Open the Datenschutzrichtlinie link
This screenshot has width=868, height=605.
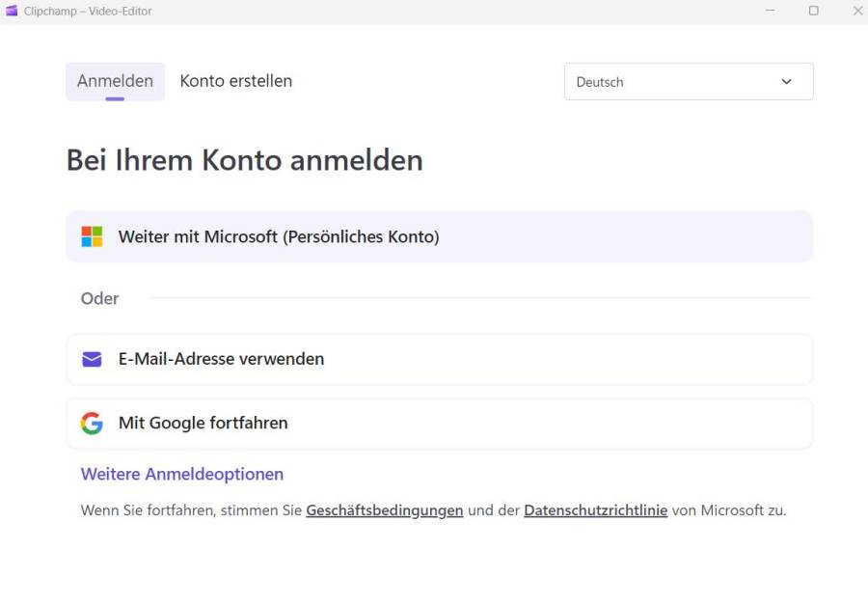[x=595, y=510]
